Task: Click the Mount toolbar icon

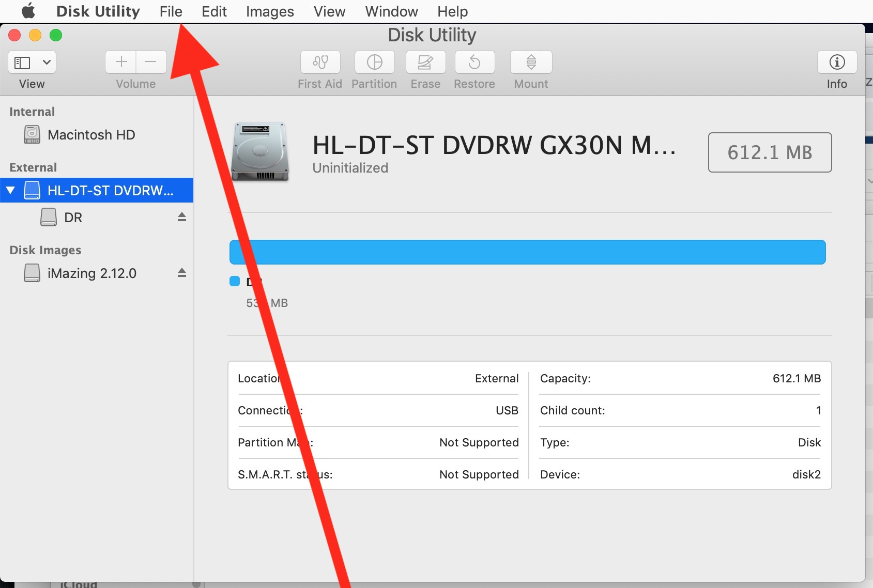Action: click(x=531, y=62)
